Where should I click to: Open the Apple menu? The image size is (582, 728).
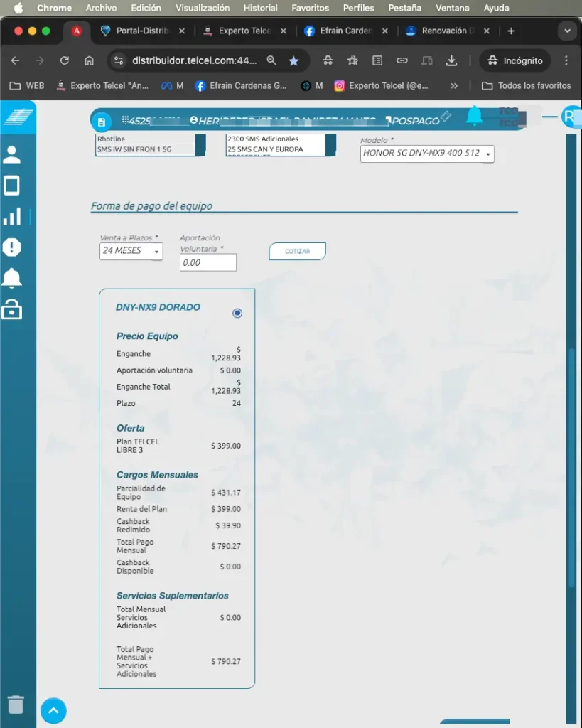[18, 8]
